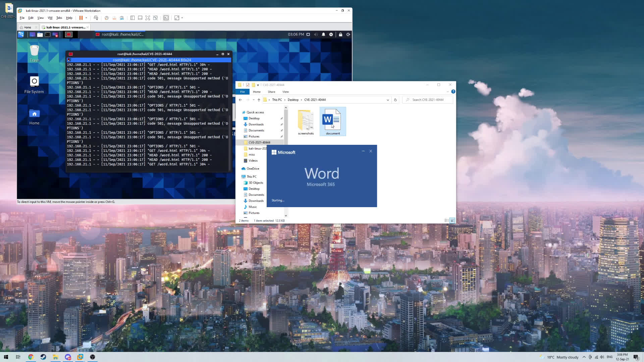Open the Kali applications menu dragon icon
The width and height of the screenshot is (644, 362).
tap(21, 35)
